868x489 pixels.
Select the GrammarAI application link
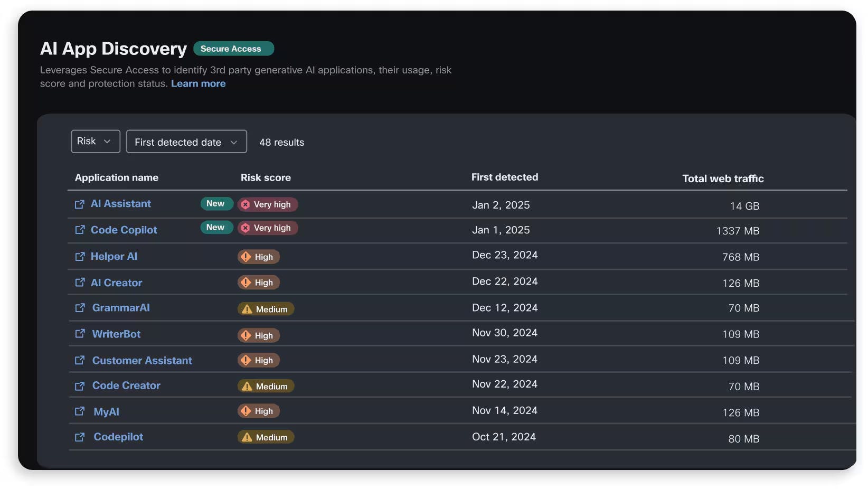tap(120, 308)
